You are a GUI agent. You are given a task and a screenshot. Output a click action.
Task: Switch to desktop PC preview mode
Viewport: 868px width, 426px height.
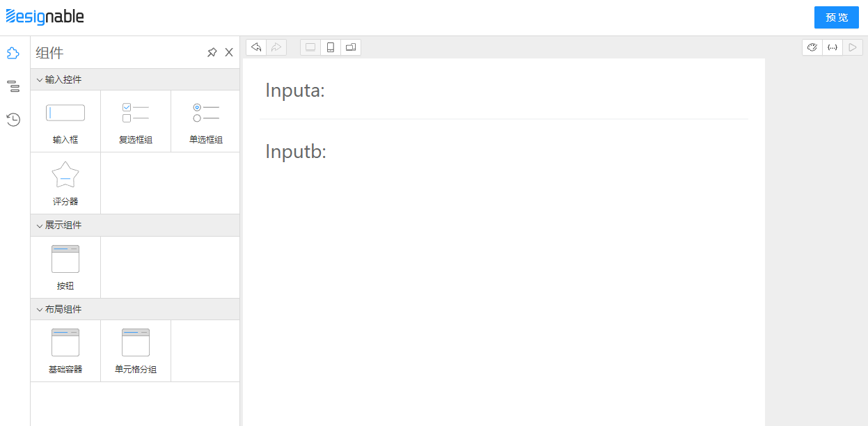[x=310, y=47]
